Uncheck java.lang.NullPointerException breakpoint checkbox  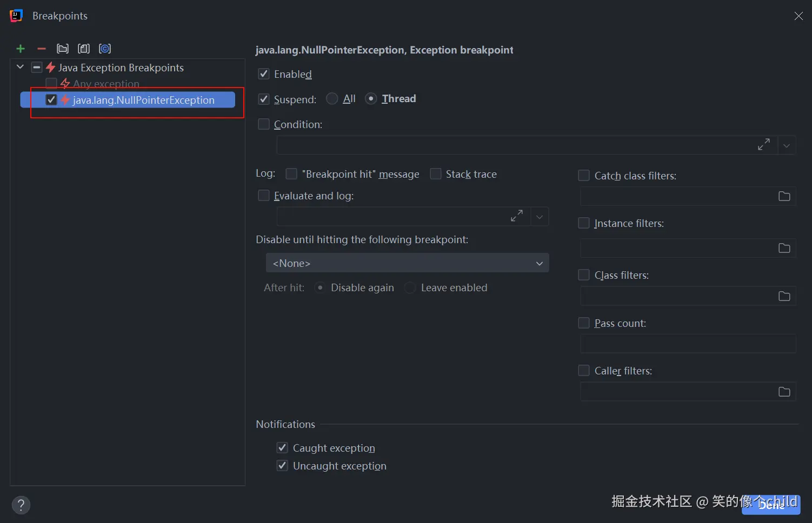click(51, 100)
